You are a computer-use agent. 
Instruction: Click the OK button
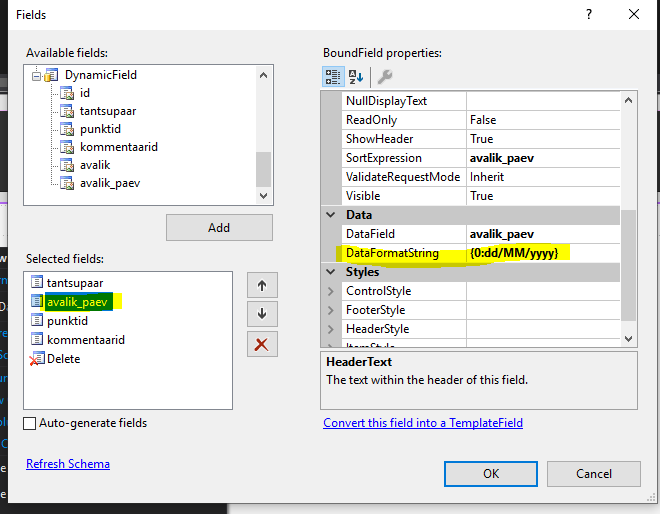tap(490, 473)
